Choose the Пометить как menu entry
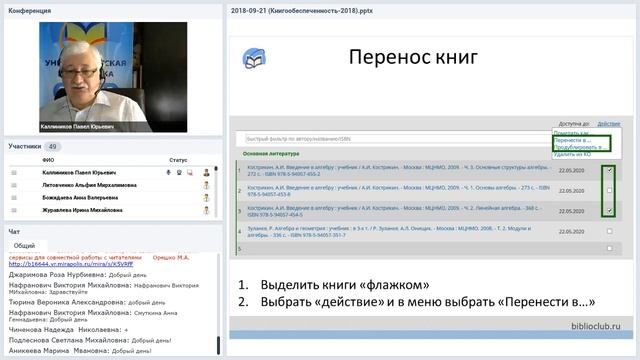 click(x=571, y=133)
